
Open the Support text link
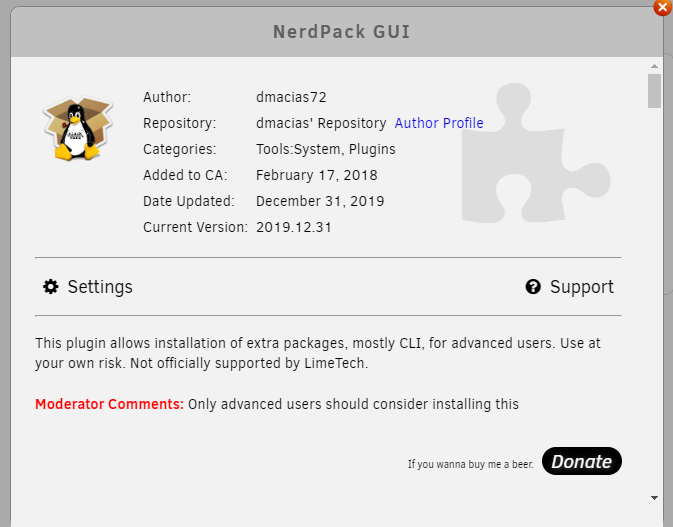click(582, 287)
